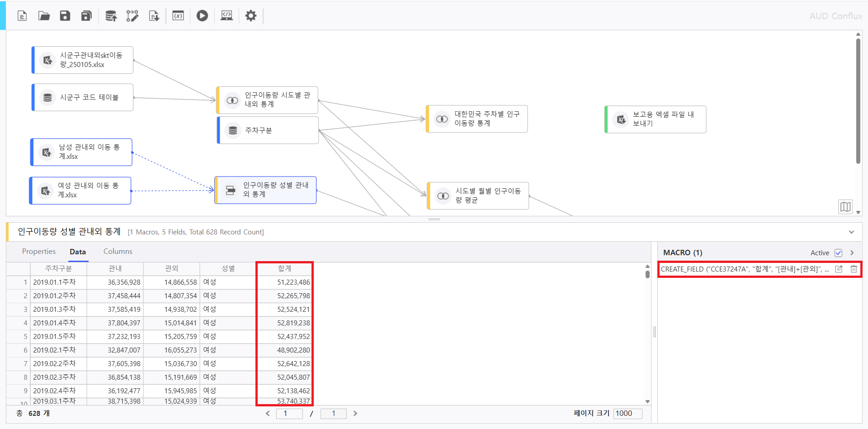The image size is (868, 429).
Task: Click the workflow canvas vertical scrollbar
Action: (x=858, y=101)
